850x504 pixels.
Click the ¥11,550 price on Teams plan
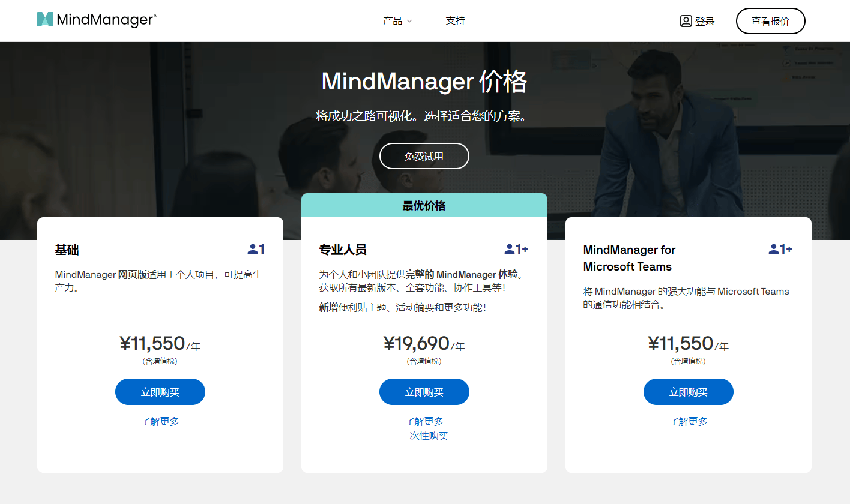tap(681, 343)
